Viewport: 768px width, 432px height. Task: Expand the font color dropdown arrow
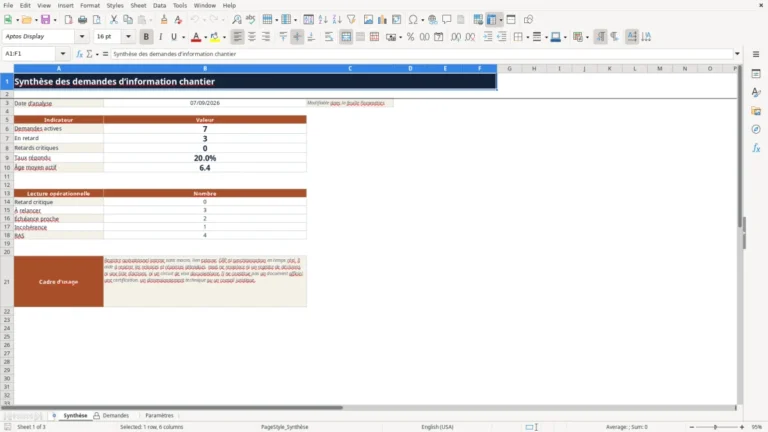(x=205, y=37)
